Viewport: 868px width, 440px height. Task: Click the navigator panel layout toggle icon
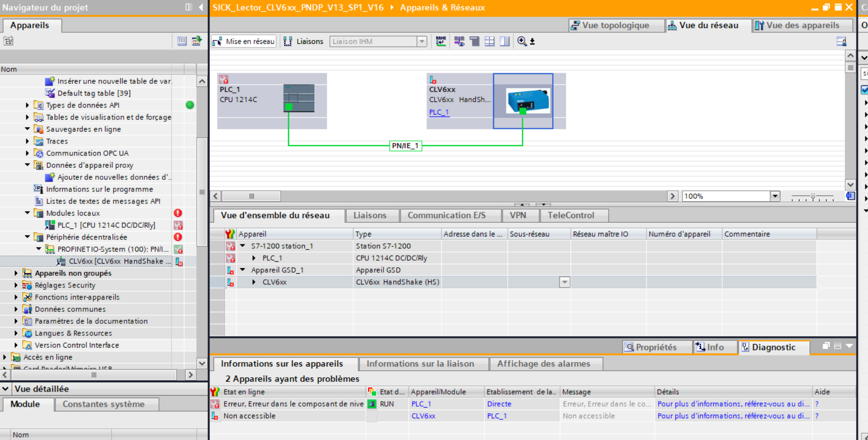(x=189, y=7)
